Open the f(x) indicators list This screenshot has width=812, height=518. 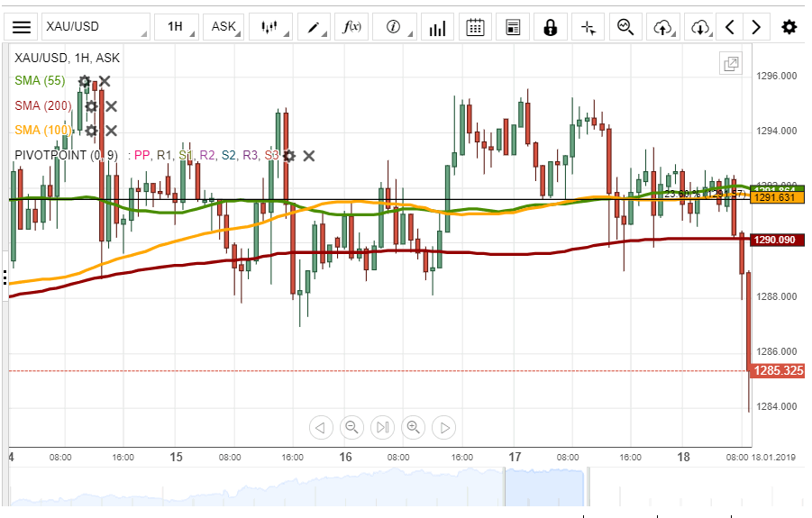click(351, 27)
